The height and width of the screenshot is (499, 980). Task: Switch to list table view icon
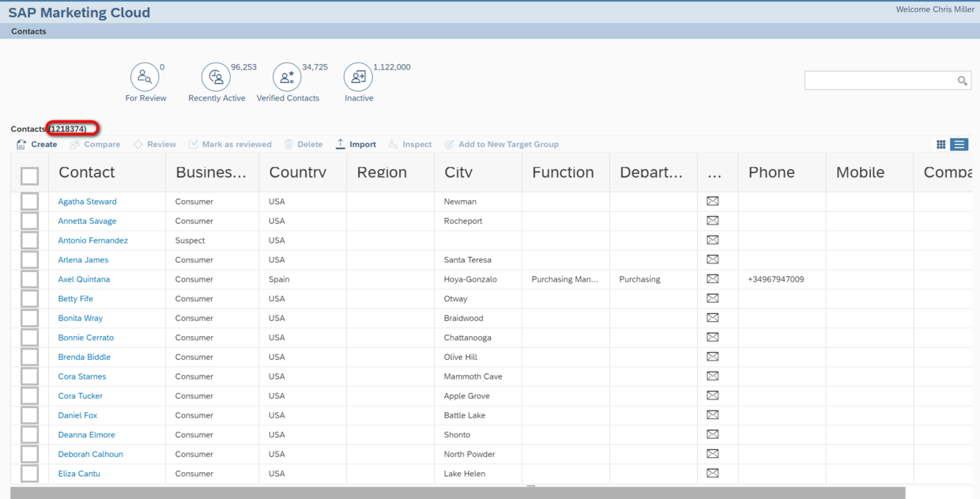point(959,145)
